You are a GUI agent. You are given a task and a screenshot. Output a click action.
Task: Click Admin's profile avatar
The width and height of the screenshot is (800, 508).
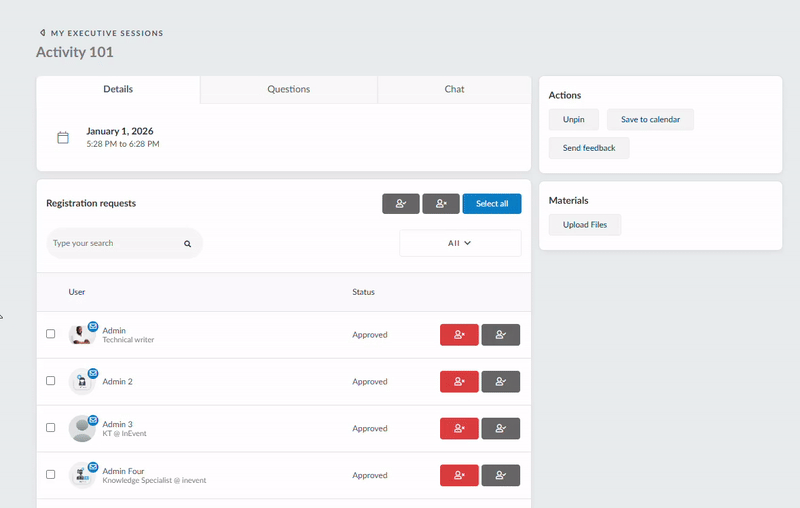pyautogui.click(x=82, y=335)
